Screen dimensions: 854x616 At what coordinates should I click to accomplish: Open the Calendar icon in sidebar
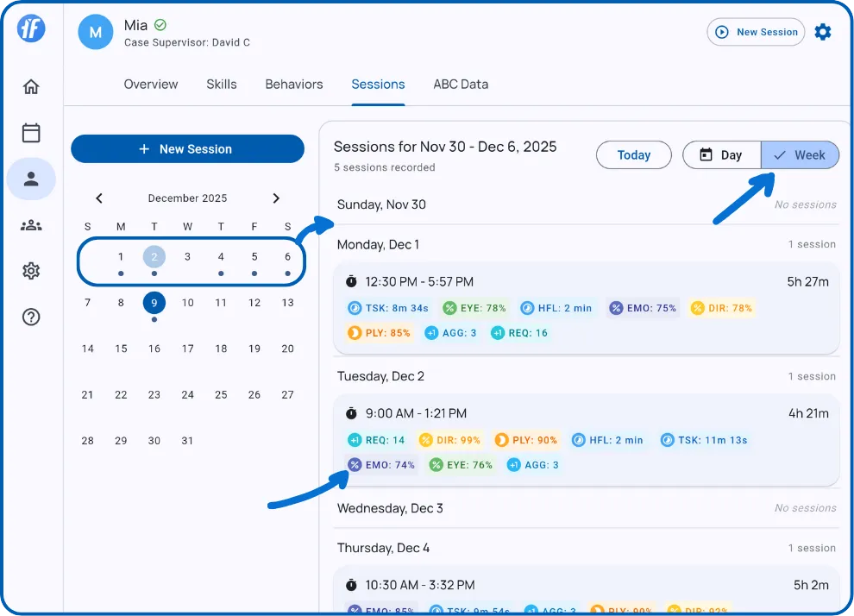(x=31, y=133)
